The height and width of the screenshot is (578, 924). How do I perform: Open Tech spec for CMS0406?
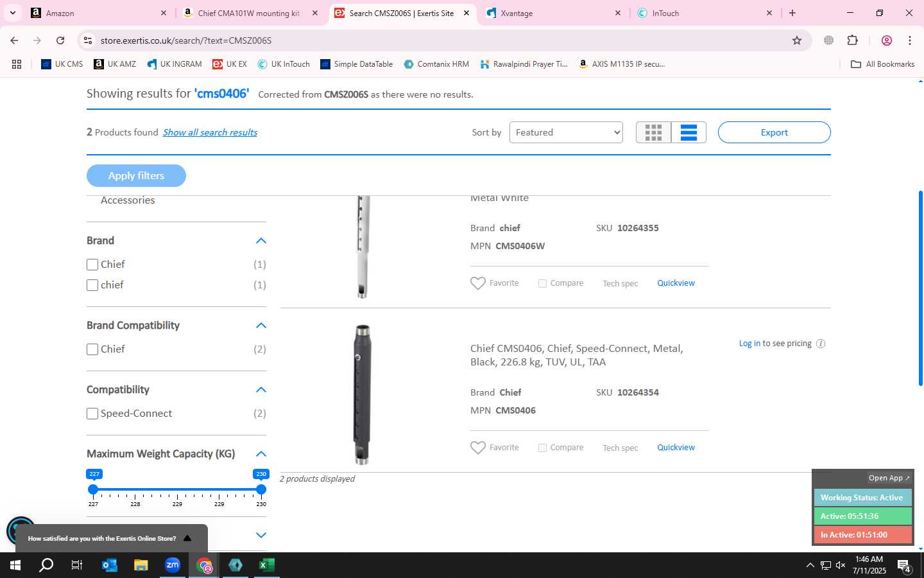pos(620,448)
